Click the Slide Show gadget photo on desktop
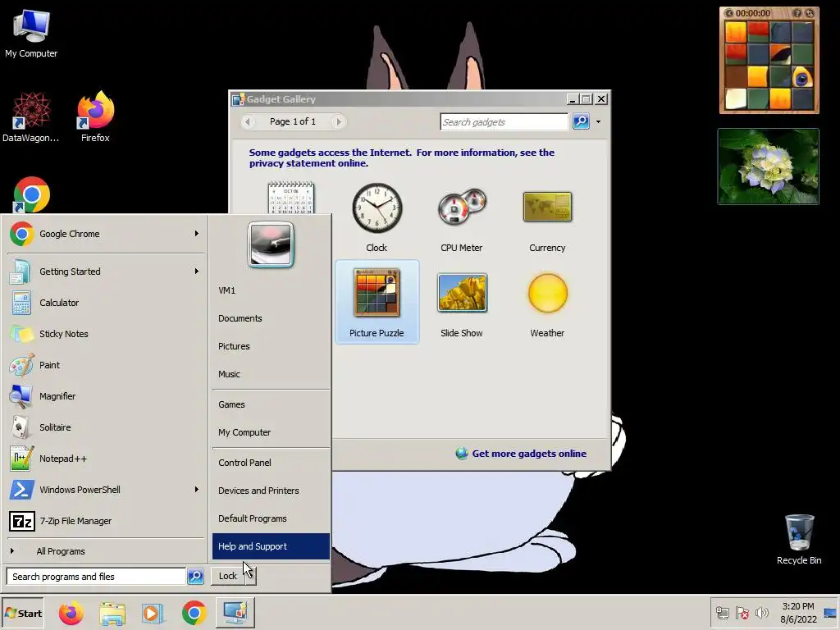Viewport: 840px width, 630px height. point(768,167)
